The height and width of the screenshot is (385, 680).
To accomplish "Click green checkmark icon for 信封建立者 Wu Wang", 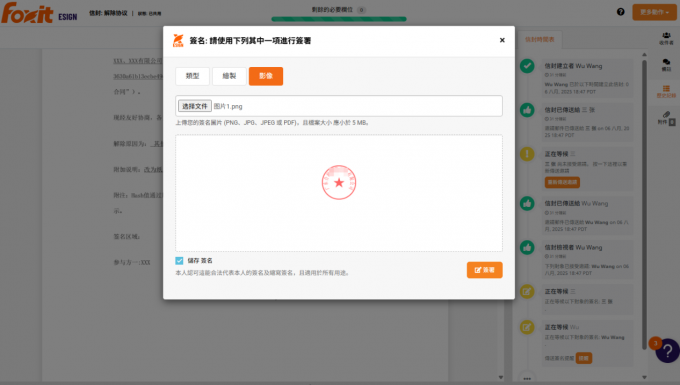I will pyautogui.click(x=527, y=66).
